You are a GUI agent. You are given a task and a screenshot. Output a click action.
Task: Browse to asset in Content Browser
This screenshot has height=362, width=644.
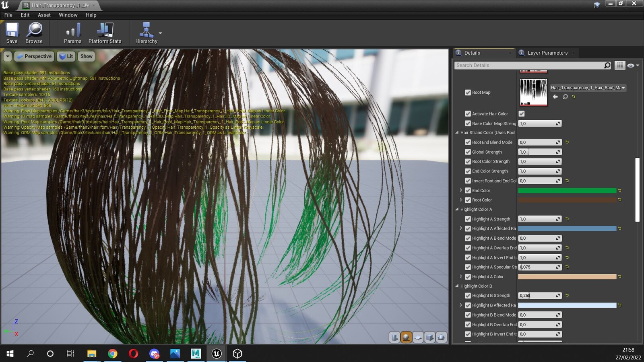pyautogui.click(x=34, y=33)
